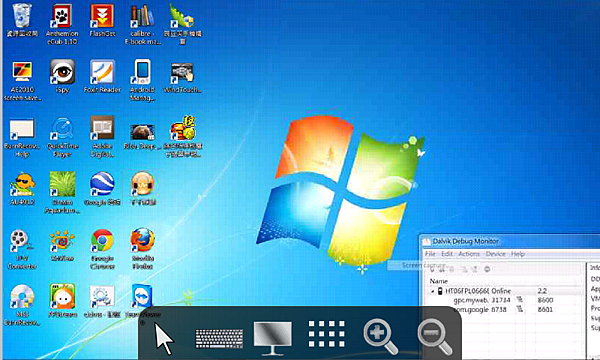Select the iSpy eye icon
This screenshot has width=600, height=360.
(62, 77)
